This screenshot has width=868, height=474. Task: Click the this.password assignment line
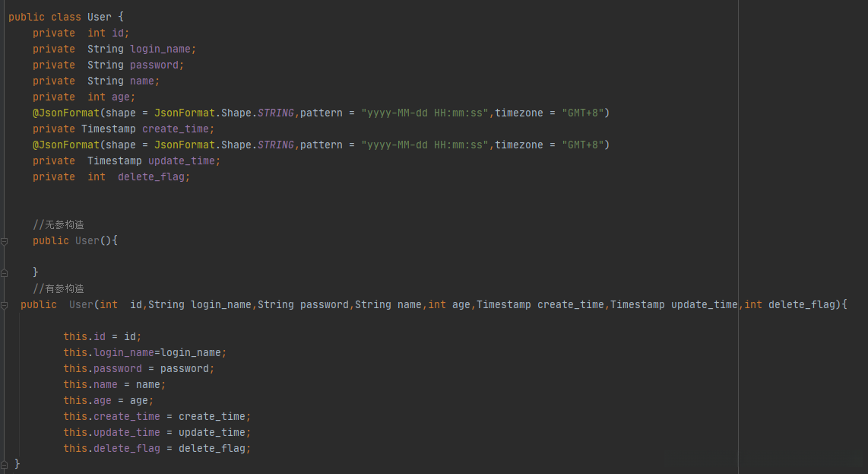click(x=138, y=368)
